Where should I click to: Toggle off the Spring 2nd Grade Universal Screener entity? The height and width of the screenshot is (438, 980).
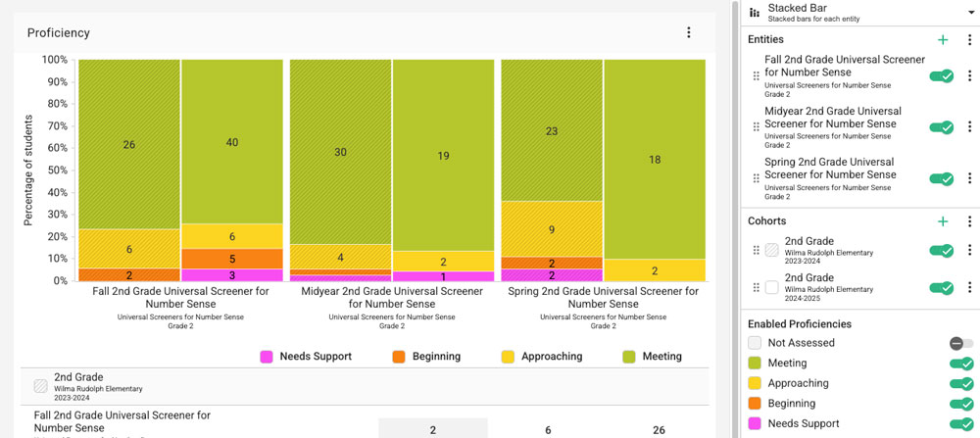[x=941, y=179]
